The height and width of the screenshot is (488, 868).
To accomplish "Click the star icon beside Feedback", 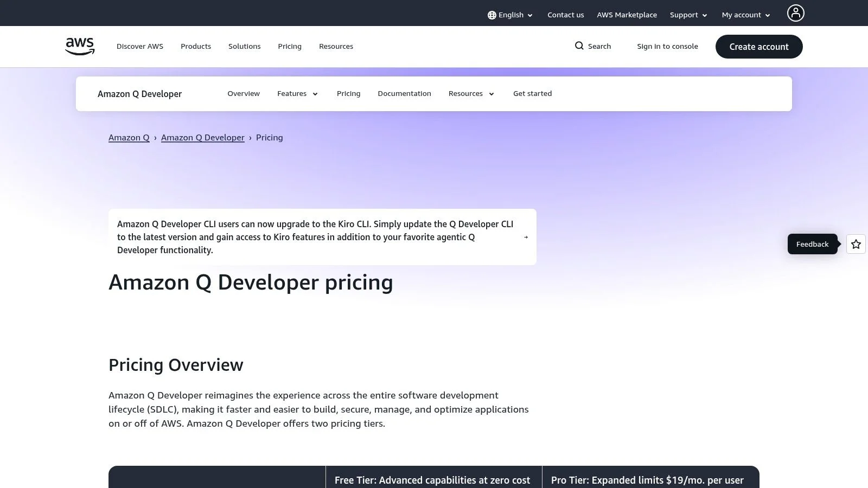I will point(856,244).
